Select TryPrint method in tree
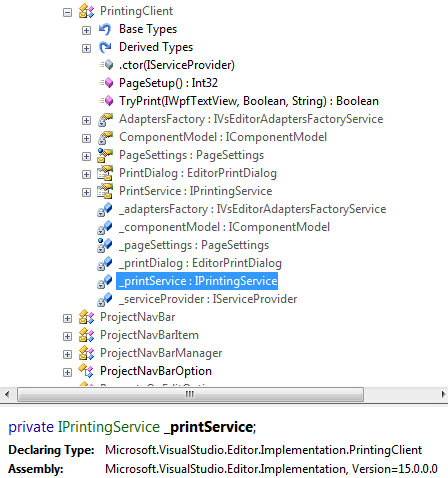Screen dimensions: 448x478 tap(249, 101)
